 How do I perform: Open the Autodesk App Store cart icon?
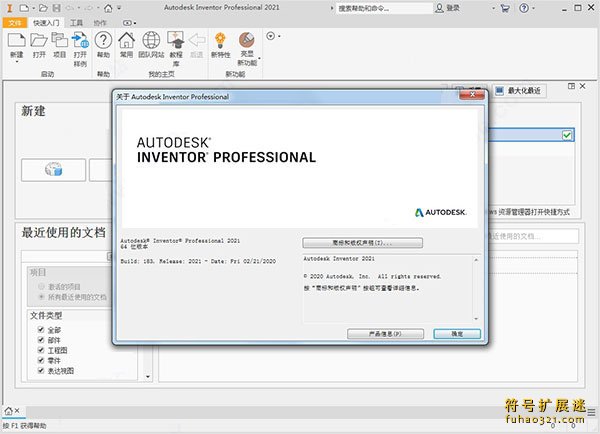pos(505,8)
